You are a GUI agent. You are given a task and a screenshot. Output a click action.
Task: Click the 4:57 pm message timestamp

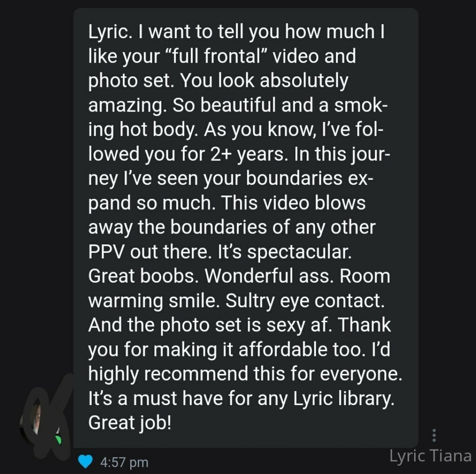[124, 462]
